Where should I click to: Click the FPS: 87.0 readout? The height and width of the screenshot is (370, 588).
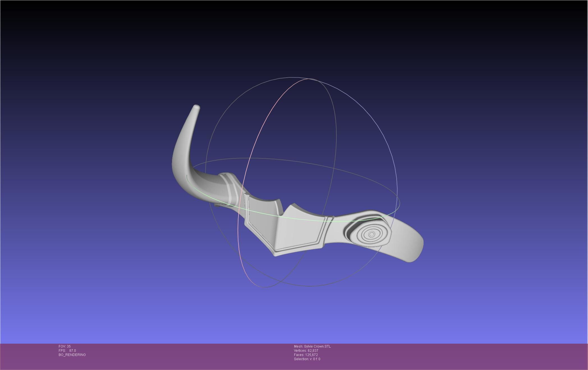[67, 351]
